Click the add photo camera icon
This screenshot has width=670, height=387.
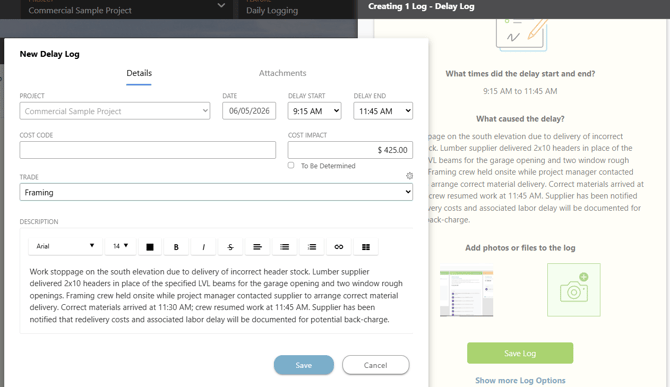point(574,290)
